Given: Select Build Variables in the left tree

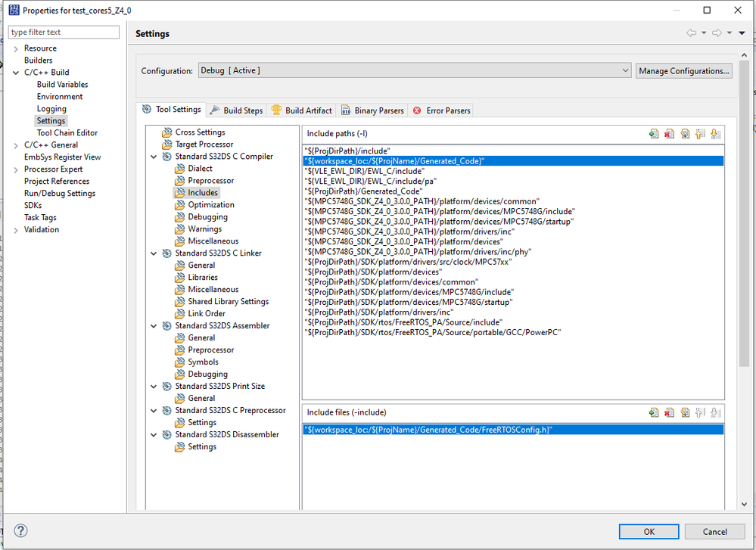Looking at the screenshot, I should point(62,85).
